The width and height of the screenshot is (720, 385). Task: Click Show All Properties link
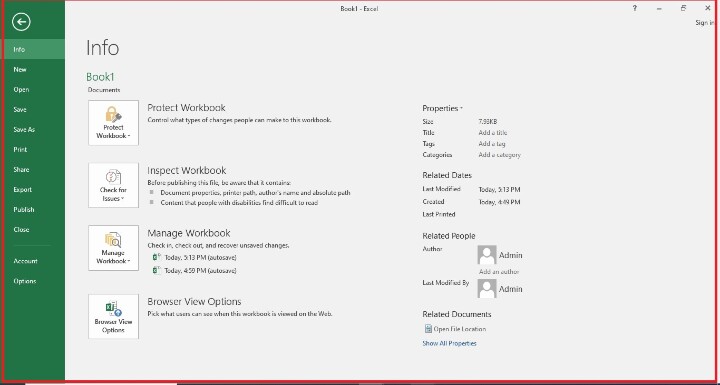coord(449,343)
